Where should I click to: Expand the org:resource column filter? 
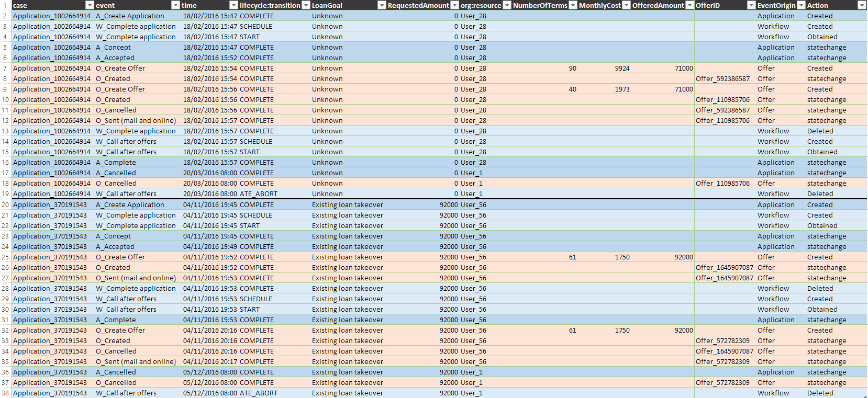(506, 5)
